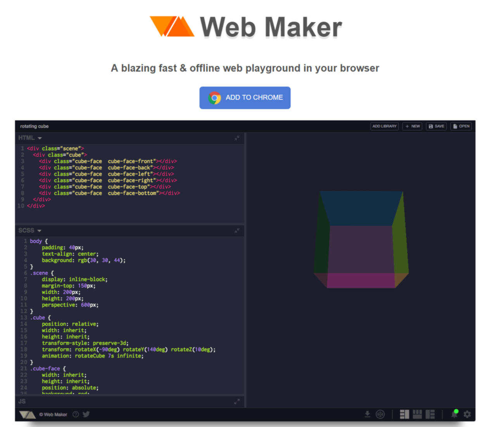The image size is (504, 427).
Task: Click the line 'animation: rotateCube 7s infinite;'
Action: (x=93, y=356)
